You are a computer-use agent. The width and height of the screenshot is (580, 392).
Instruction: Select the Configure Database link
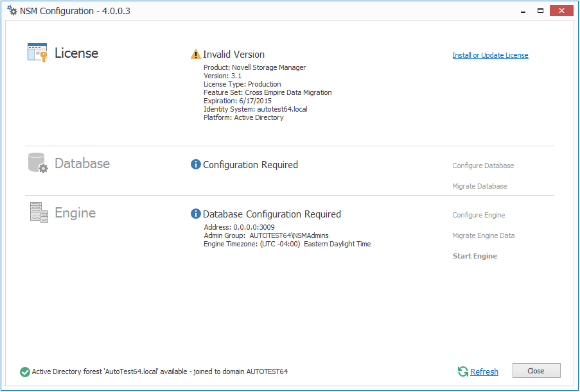[x=483, y=166]
